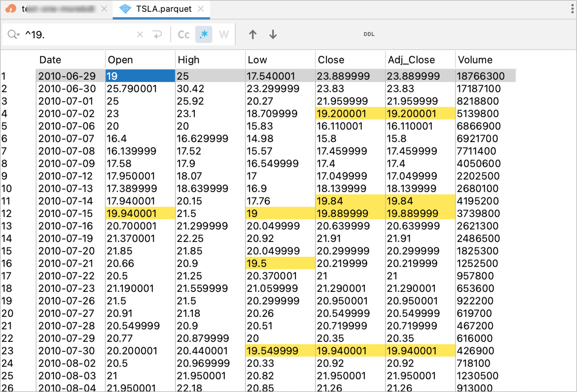Select High cell 20.879999
The width and height of the screenshot is (577, 392).
click(210, 338)
